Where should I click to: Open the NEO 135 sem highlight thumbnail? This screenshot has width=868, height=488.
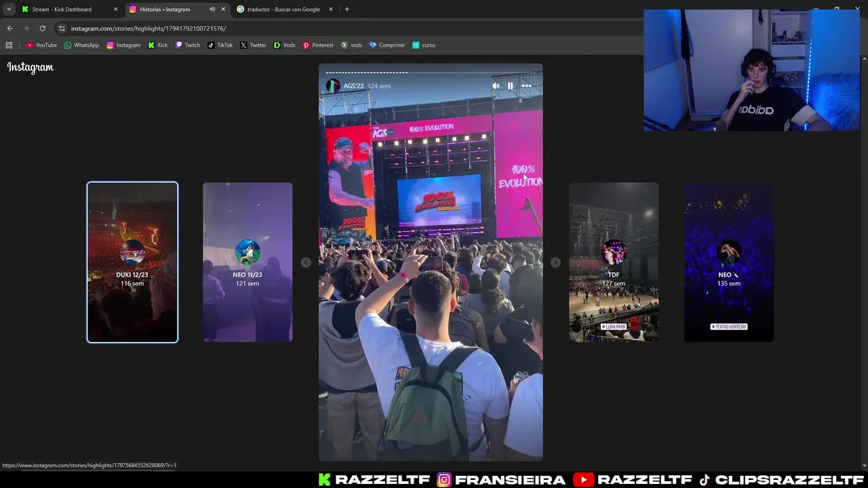coord(729,262)
